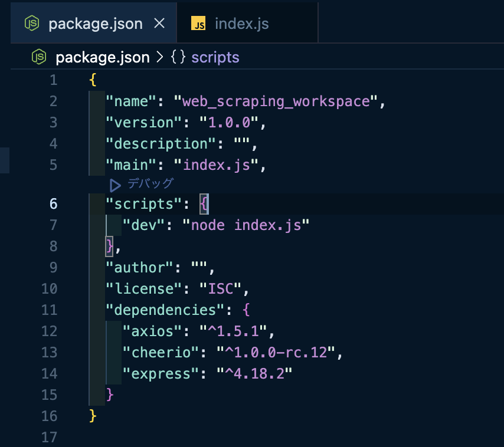
Task: Open the scripts breadcrumb segment
Action: (215, 57)
